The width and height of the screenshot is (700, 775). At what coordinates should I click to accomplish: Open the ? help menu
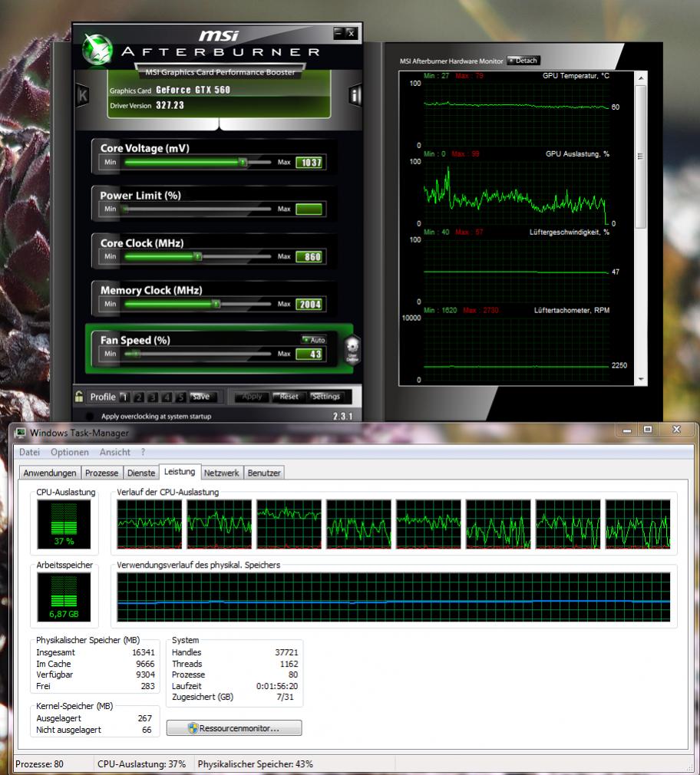[x=143, y=452]
